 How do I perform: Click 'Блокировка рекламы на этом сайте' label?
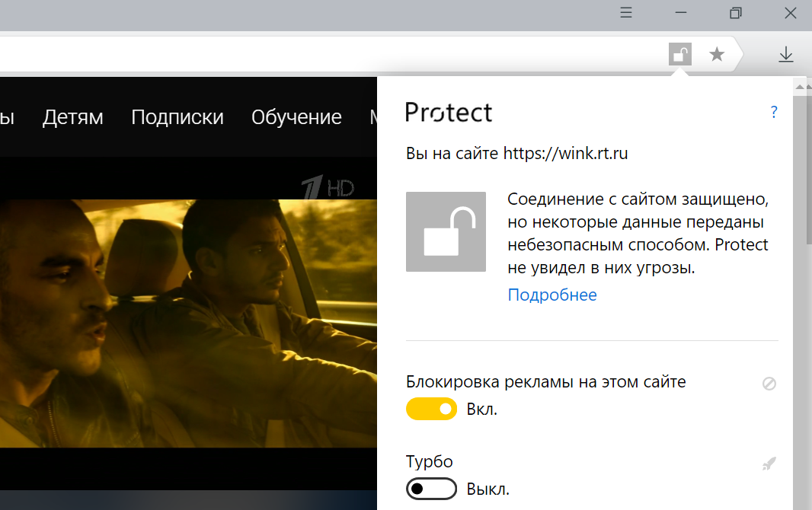click(546, 381)
